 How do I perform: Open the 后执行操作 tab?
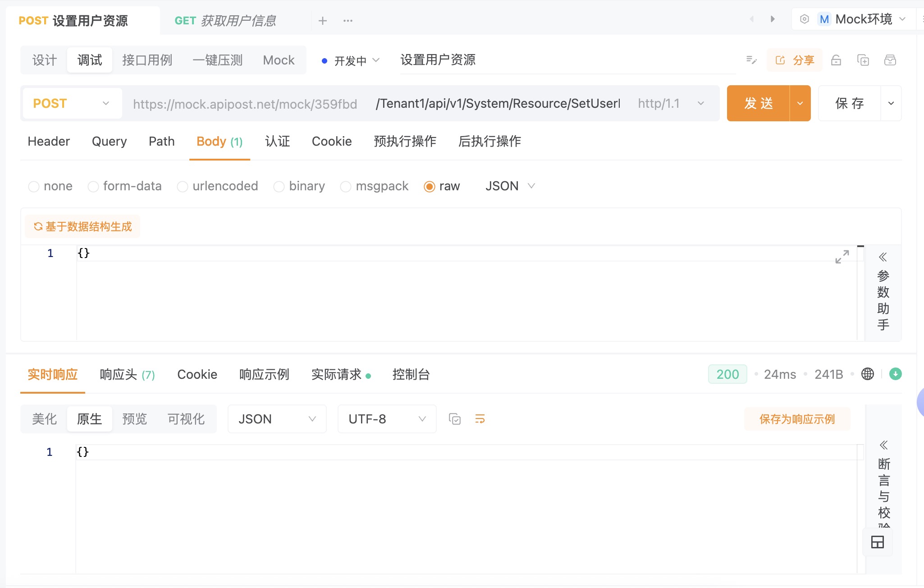click(490, 141)
